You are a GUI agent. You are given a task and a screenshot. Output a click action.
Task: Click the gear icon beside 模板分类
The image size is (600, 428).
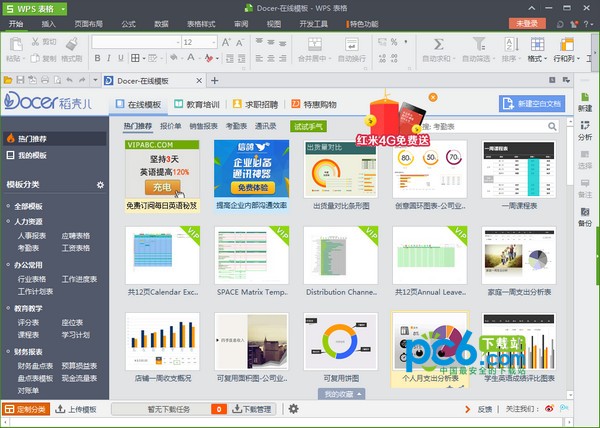[100, 185]
